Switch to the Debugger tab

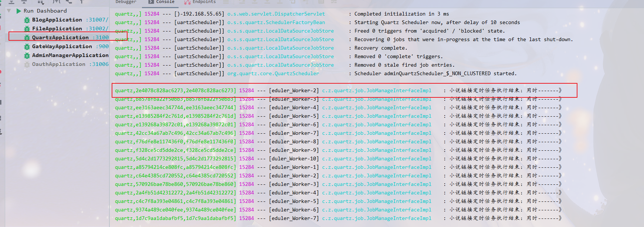coord(126,2)
